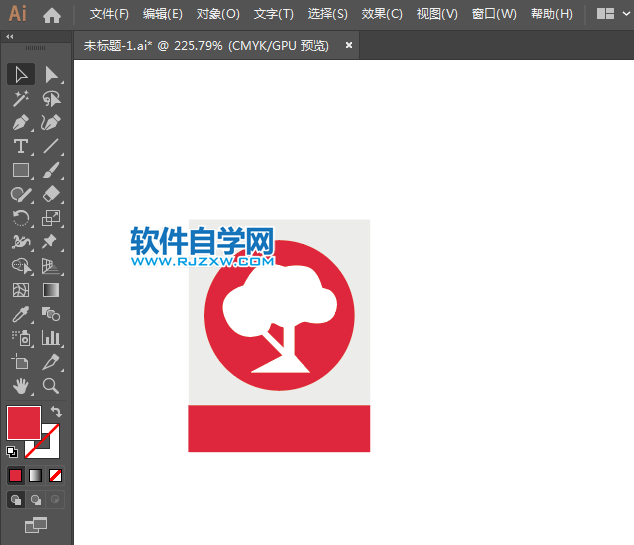The width and height of the screenshot is (634, 545).
Task: Choose the Magic Wand tool
Action: coord(21,98)
